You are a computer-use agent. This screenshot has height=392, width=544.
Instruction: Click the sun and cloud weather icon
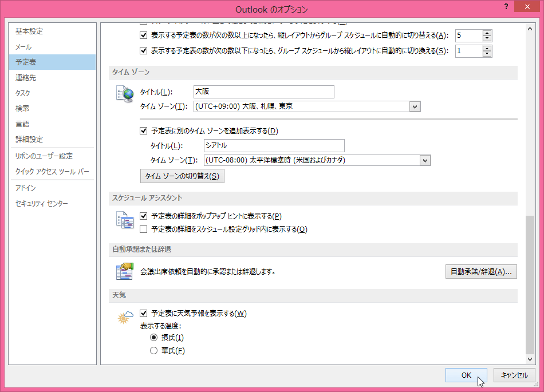click(125, 317)
